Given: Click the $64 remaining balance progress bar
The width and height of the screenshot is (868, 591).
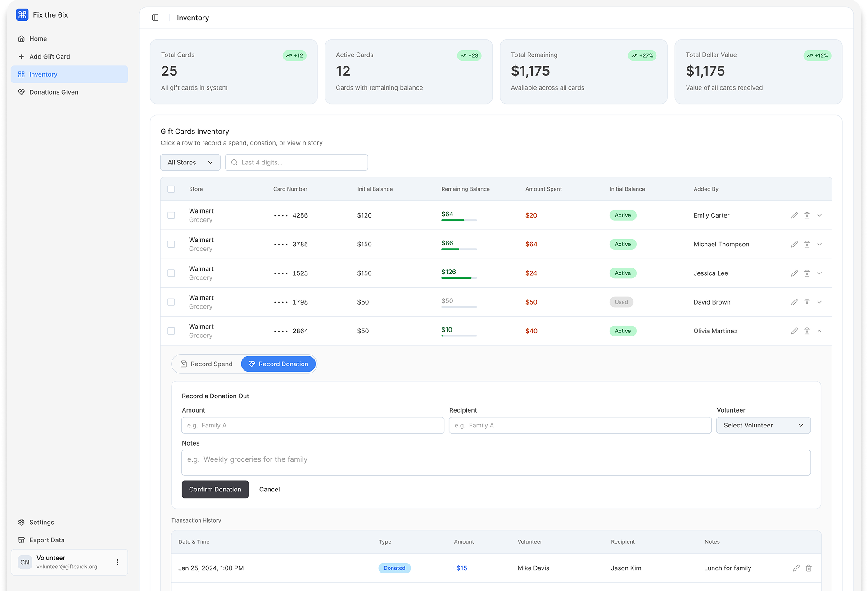Looking at the screenshot, I should [x=458, y=220].
